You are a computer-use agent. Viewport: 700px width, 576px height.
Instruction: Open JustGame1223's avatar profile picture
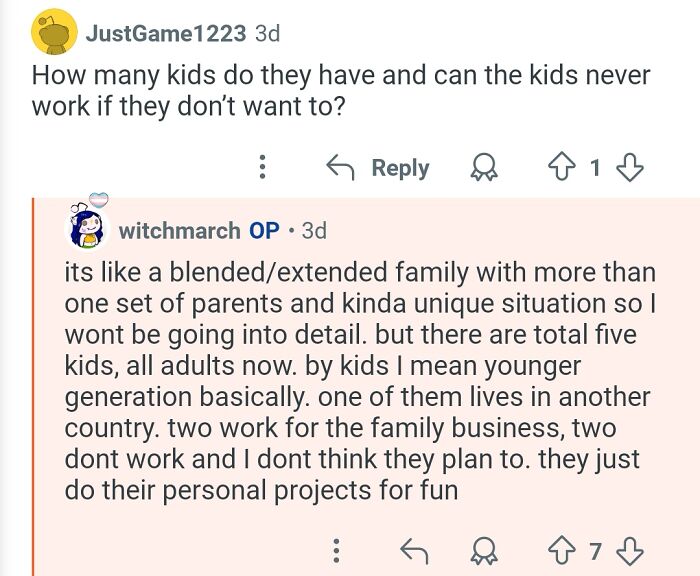pyautogui.click(x=54, y=32)
